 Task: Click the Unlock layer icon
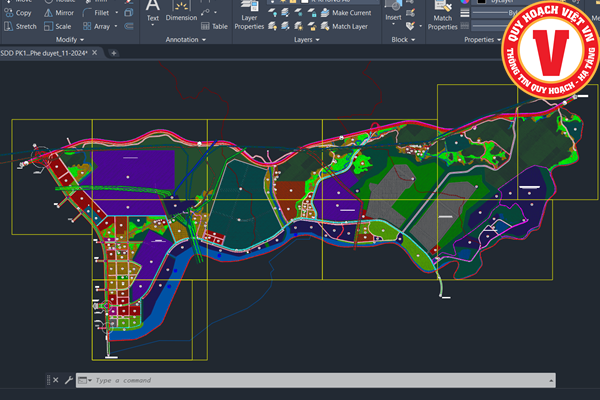coord(312,26)
